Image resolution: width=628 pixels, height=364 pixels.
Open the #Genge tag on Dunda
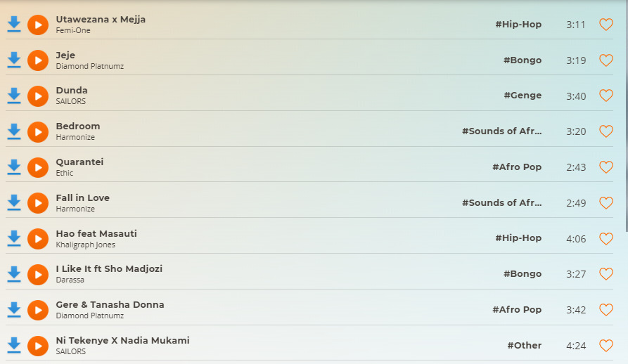523,96
